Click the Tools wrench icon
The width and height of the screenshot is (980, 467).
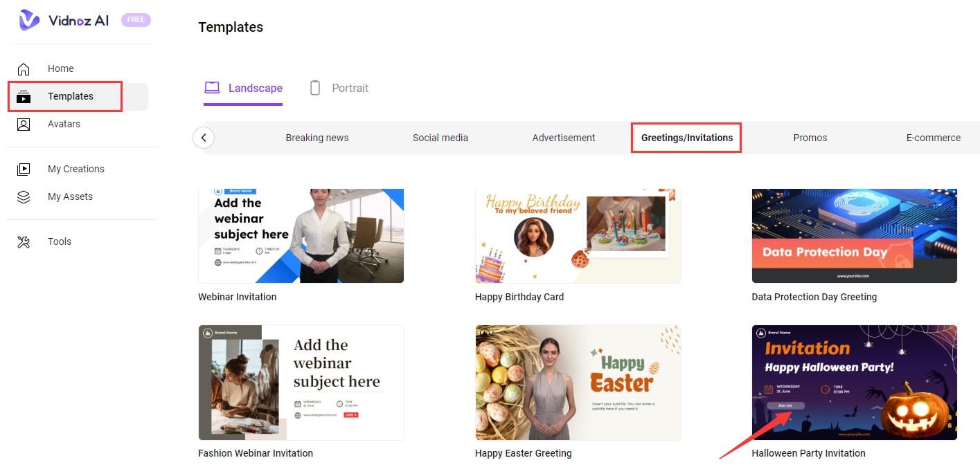24,241
